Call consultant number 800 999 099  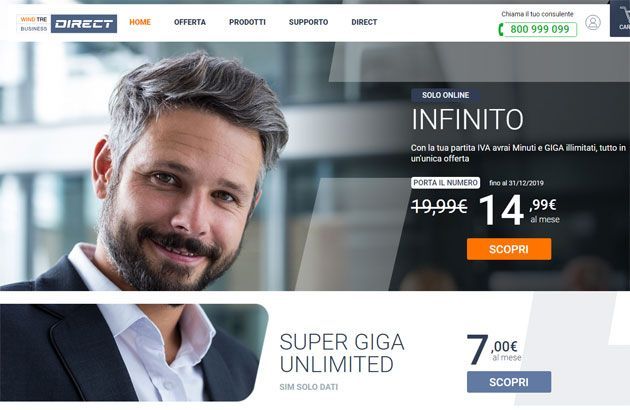tap(540, 29)
